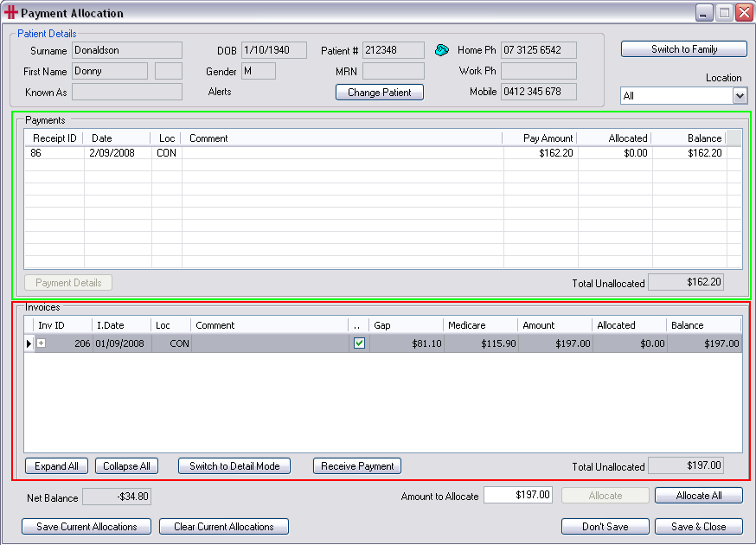Click the Don't Save button

[x=605, y=526]
